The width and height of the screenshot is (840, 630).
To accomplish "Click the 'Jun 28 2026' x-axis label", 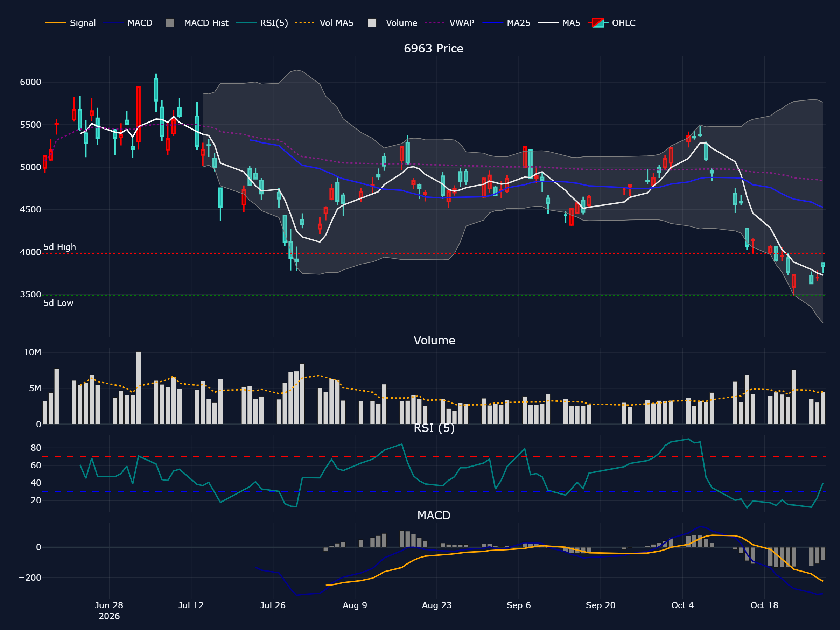I will [109, 611].
